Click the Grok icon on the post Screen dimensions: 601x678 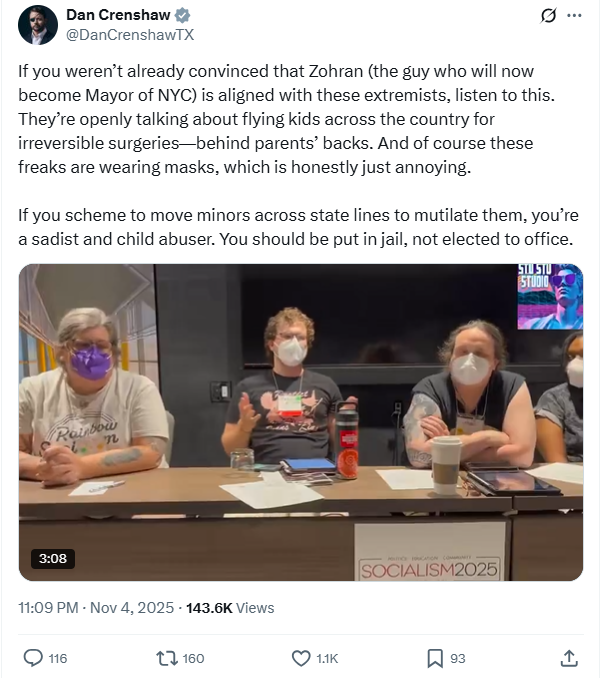click(547, 16)
